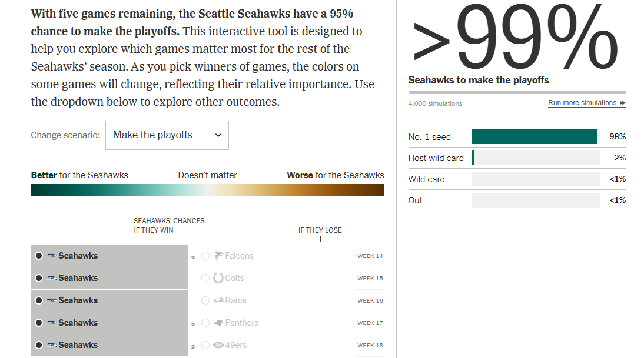644x358 pixels.
Task: Click Seahawks logo in Week 14 row
Action: [52, 256]
